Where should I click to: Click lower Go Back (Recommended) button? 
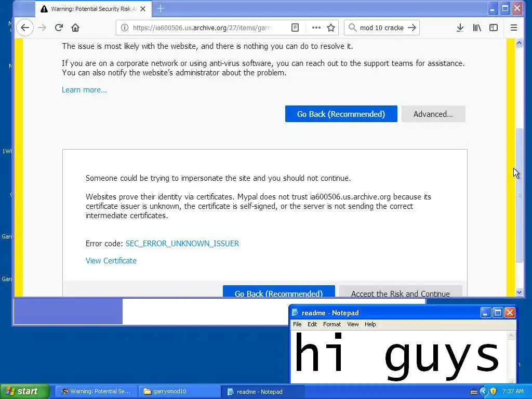[x=278, y=291]
